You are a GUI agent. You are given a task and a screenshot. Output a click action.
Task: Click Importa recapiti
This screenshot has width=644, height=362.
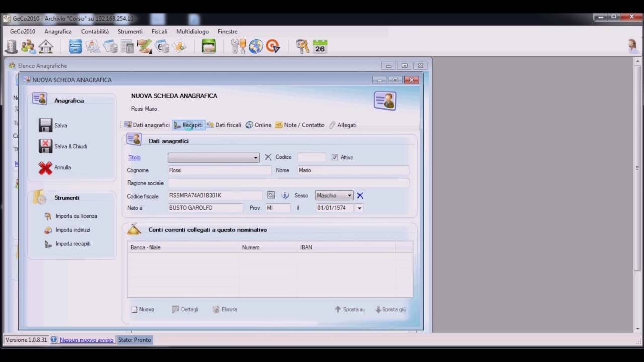click(67, 244)
